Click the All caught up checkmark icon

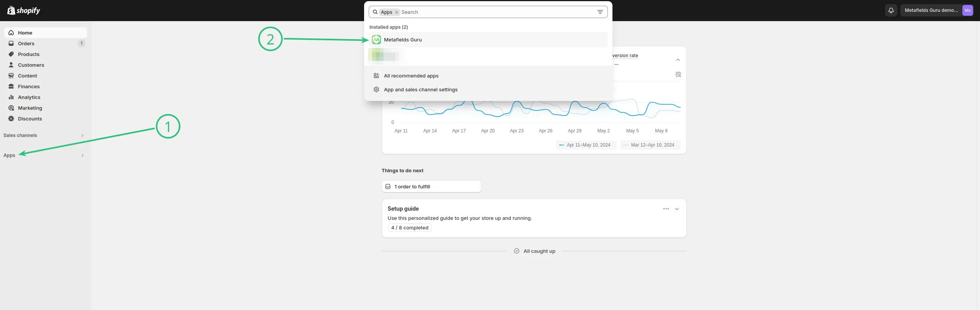pos(517,251)
